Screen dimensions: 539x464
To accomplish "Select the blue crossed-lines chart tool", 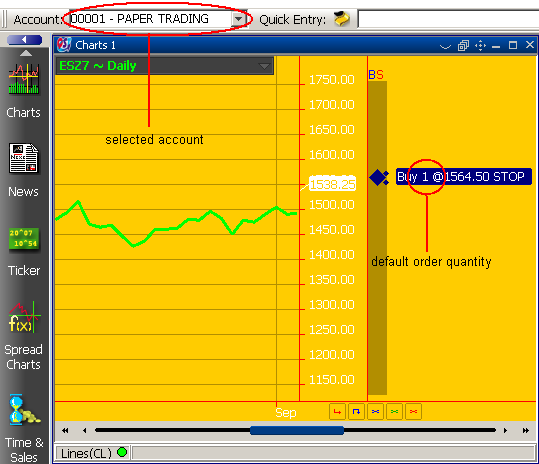I will point(375,412).
